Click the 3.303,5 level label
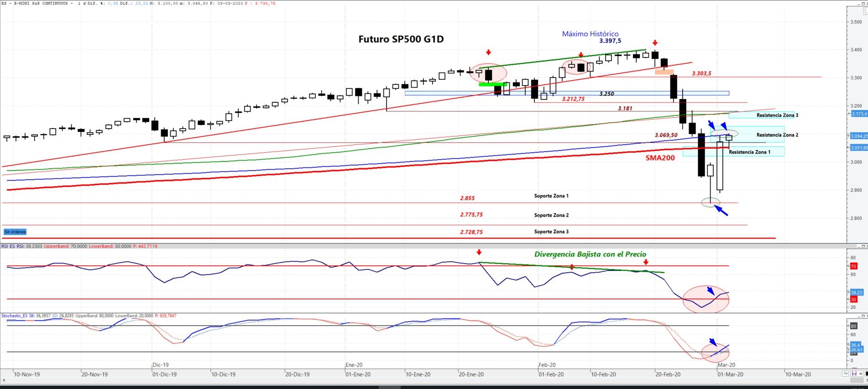868x389 pixels. (701, 73)
